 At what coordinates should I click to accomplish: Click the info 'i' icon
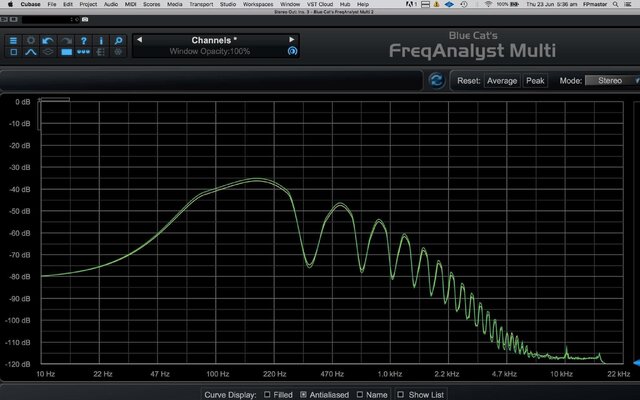coord(101,40)
